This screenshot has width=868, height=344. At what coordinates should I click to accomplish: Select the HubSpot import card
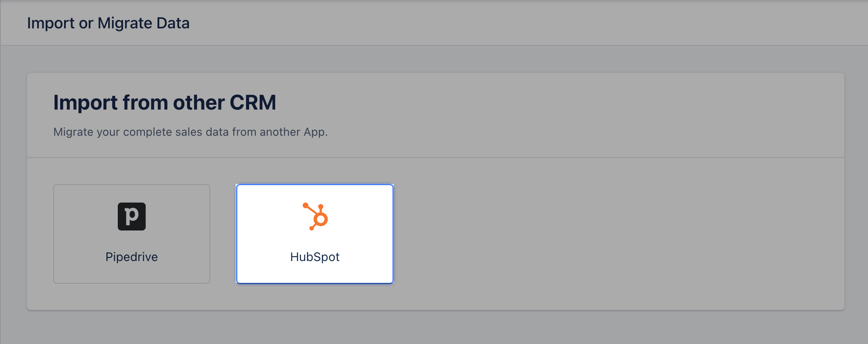click(315, 234)
